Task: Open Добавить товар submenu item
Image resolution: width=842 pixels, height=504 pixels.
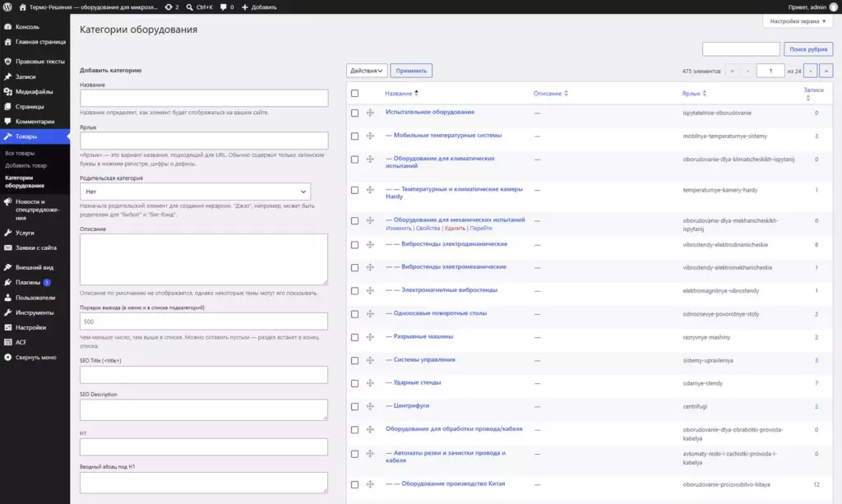Action: [25, 165]
